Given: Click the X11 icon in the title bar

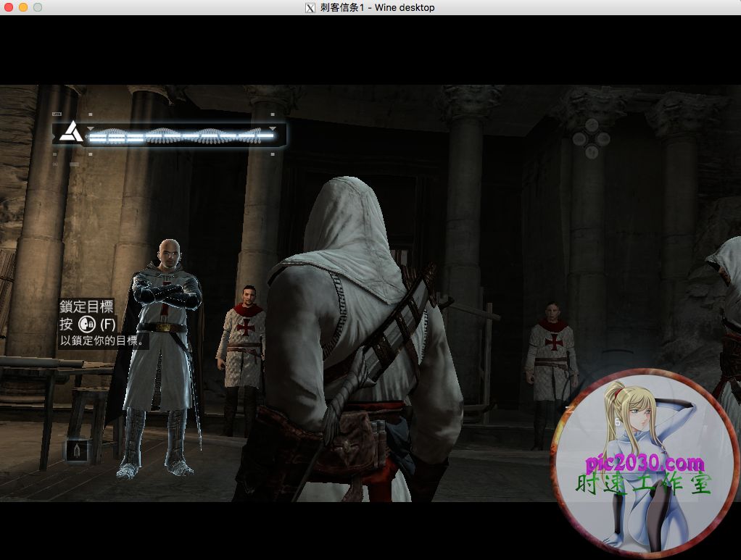Looking at the screenshot, I should pos(310,7).
